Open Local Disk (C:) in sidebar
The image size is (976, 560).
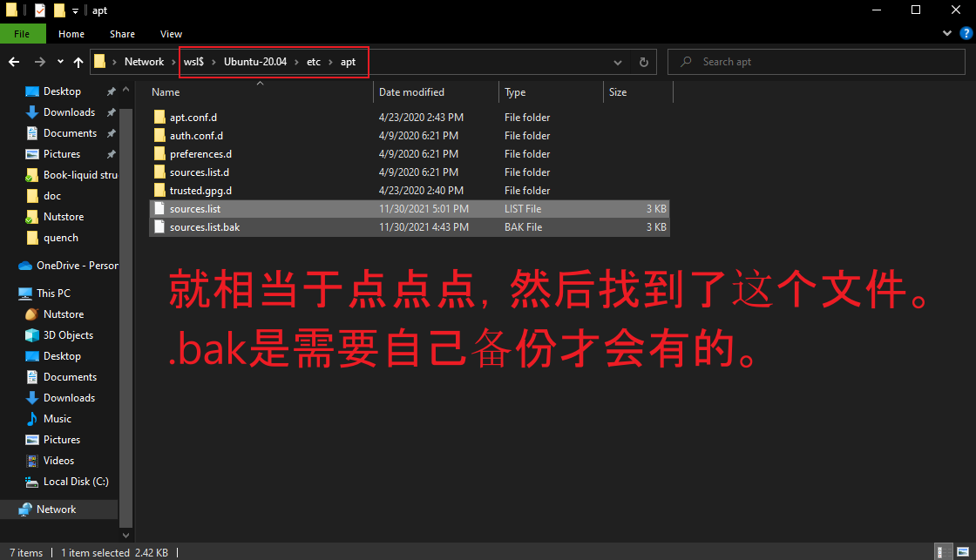coord(75,482)
